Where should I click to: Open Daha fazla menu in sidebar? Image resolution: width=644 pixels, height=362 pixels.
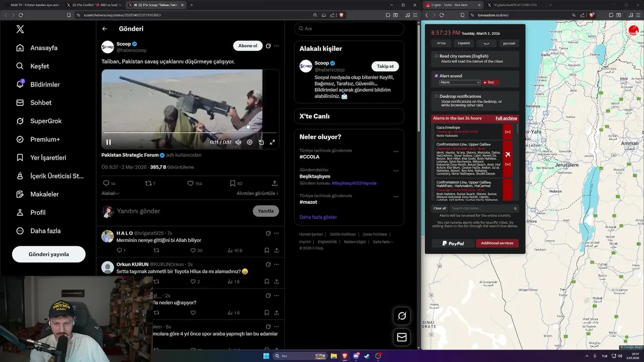pos(39,231)
